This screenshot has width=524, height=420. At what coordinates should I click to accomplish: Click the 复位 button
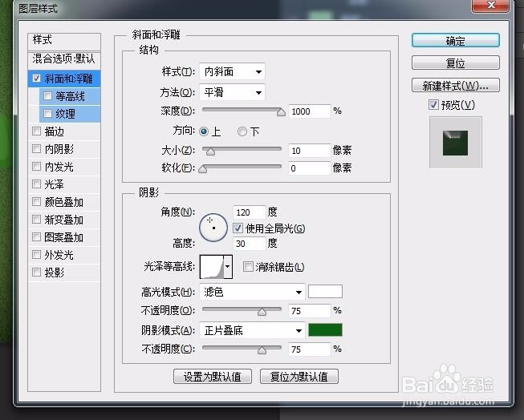456,63
